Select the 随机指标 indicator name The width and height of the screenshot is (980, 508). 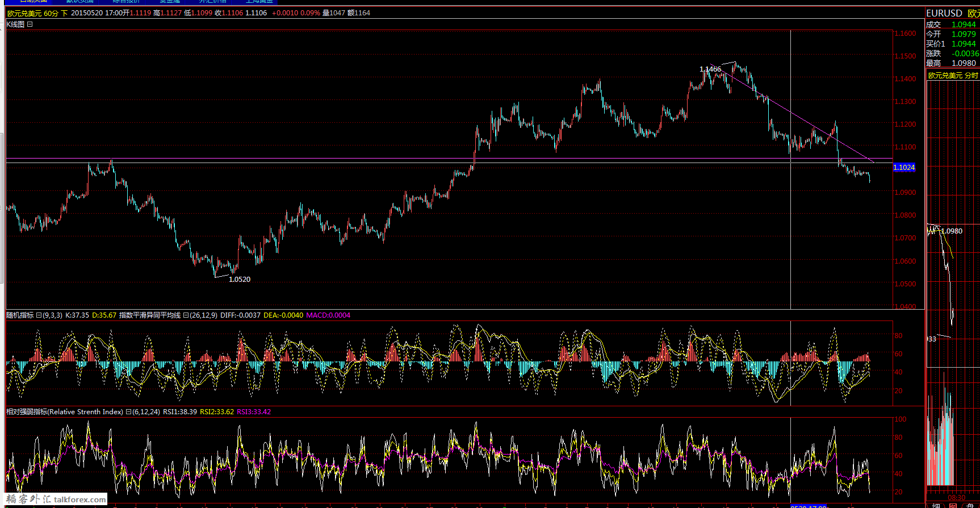click(x=20, y=315)
